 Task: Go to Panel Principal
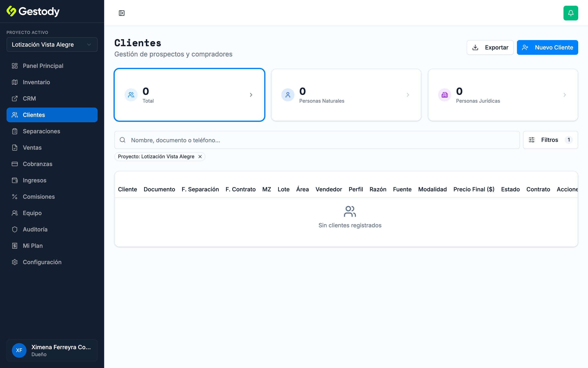tap(52, 66)
